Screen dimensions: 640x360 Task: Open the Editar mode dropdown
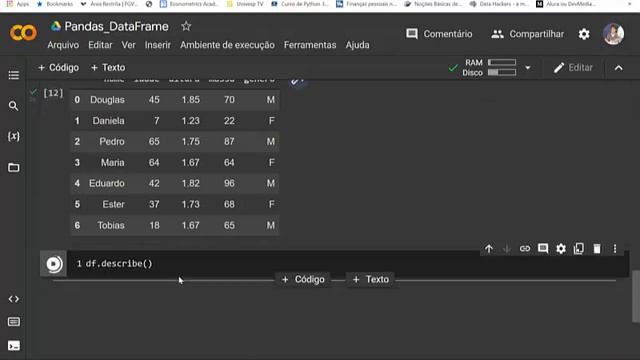(x=573, y=68)
